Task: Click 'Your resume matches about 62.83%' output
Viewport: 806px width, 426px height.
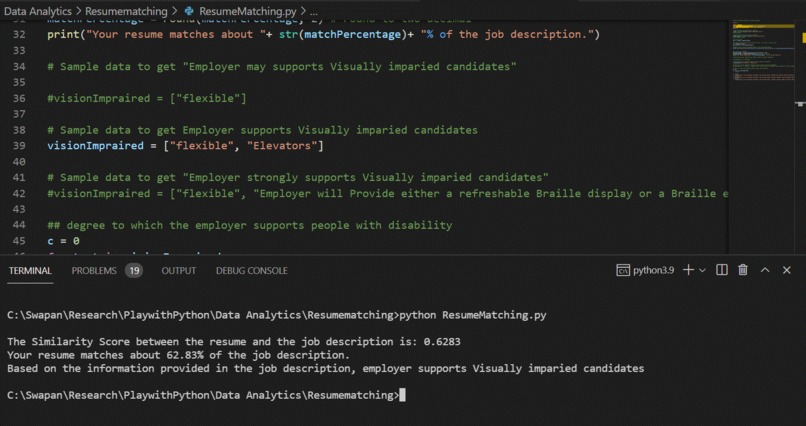Action: [x=178, y=355]
